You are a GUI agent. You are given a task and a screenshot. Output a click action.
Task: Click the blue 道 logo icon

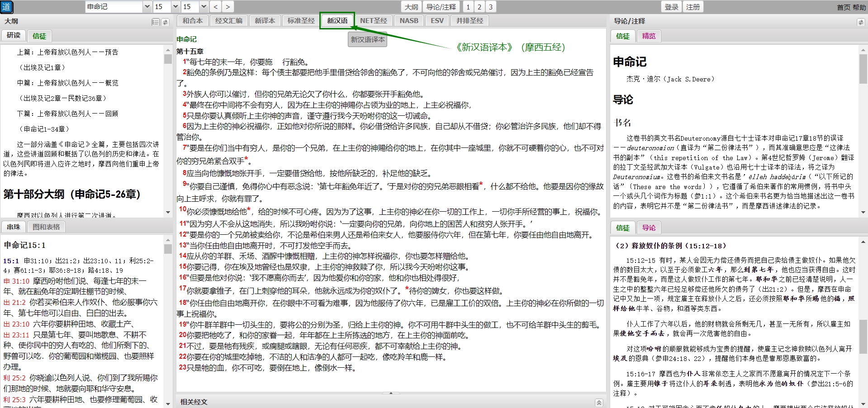pos(7,7)
